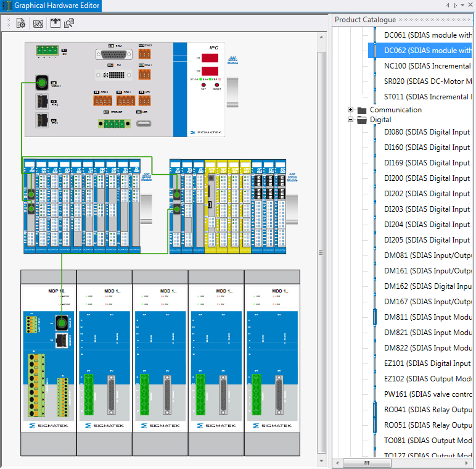Select the CAN1 orange connector

point(144,75)
